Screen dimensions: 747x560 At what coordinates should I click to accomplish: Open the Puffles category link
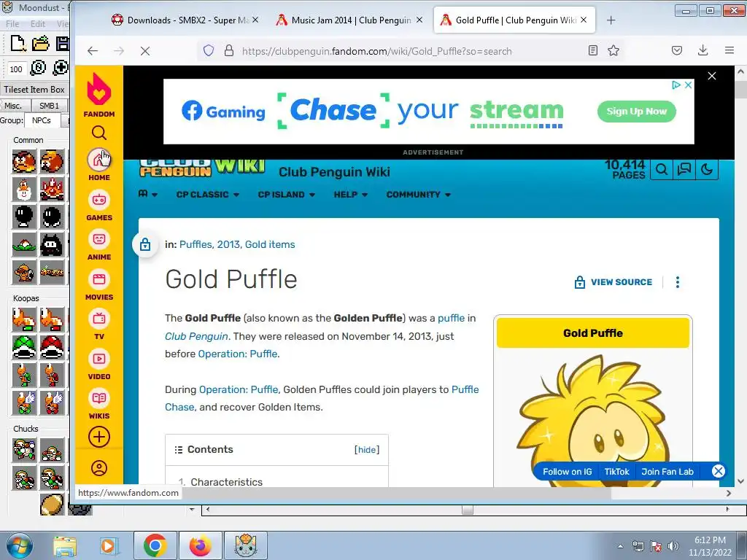[x=196, y=244]
